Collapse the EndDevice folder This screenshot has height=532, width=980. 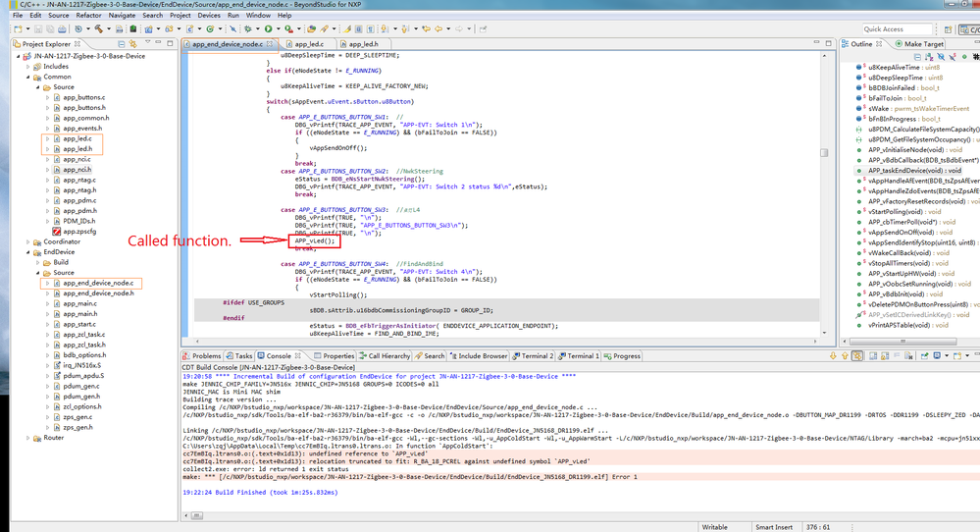28,252
